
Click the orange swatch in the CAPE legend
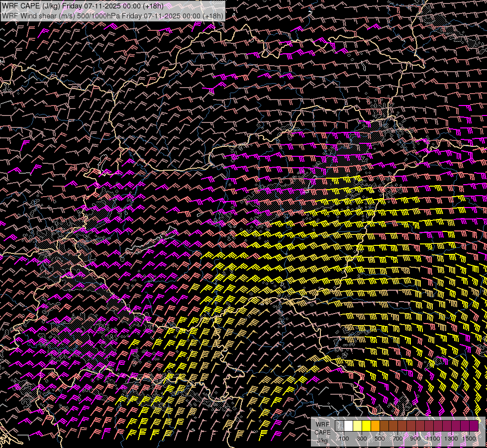[x=375, y=426]
